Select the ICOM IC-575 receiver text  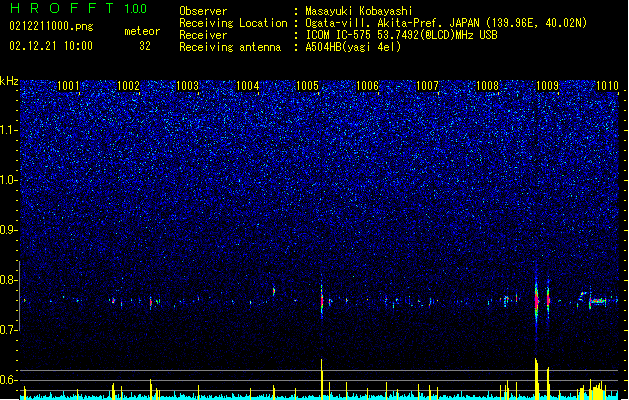(x=401, y=35)
